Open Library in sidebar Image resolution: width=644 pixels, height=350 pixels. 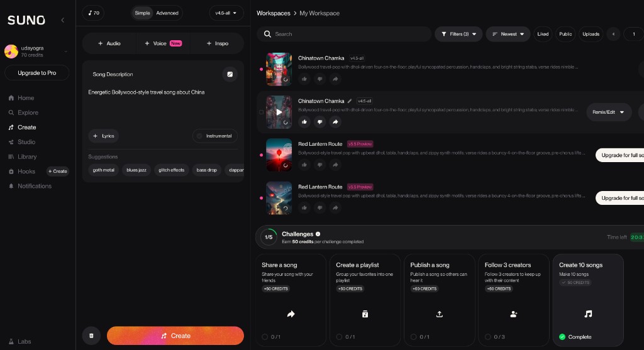click(x=23, y=156)
